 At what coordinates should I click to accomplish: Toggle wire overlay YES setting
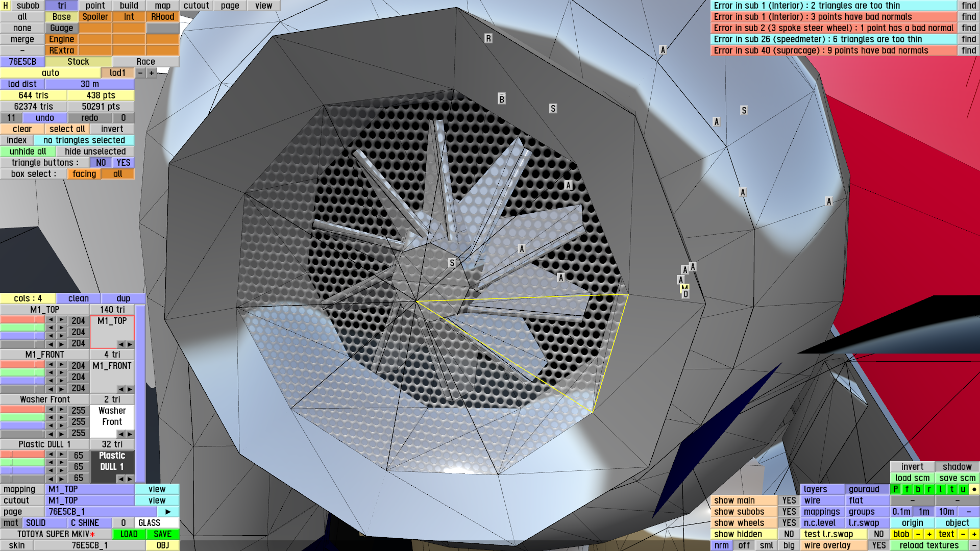point(878,545)
